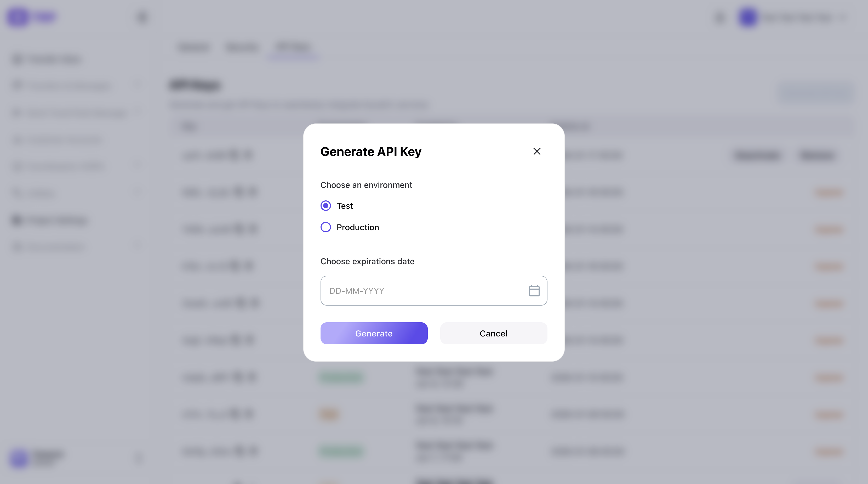
Task: Select the Production environment radio button
Action: pyautogui.click(x=325, y=227)
